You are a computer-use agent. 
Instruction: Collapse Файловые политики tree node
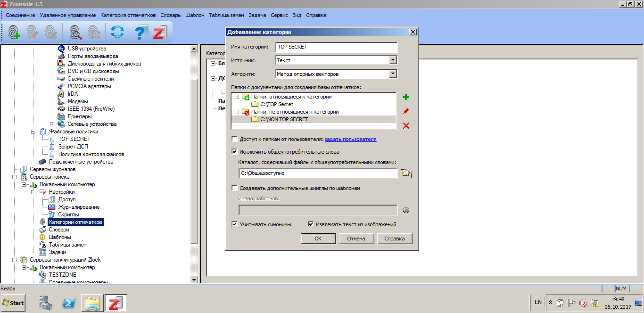pyautogui.click(x=33, y=132)
